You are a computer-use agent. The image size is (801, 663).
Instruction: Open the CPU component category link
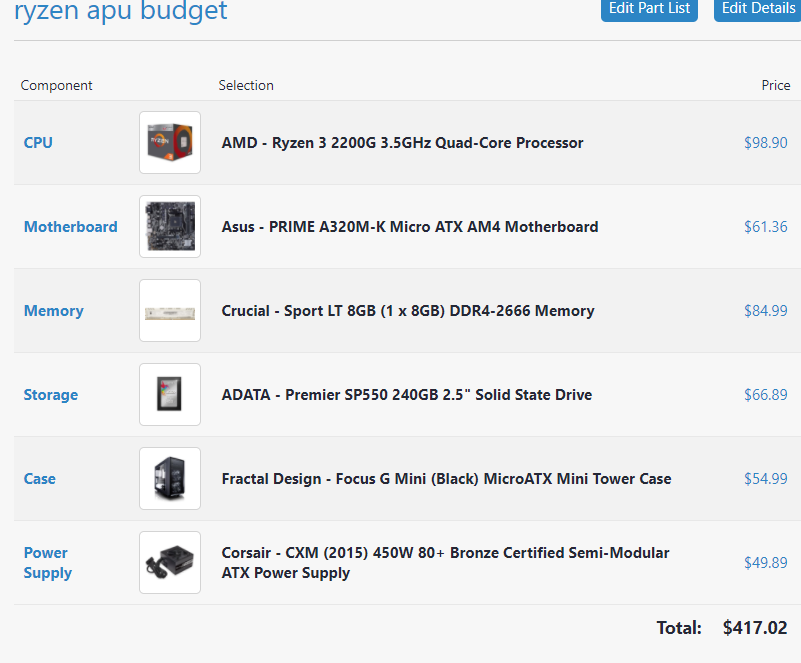click(x=38, y=143)
